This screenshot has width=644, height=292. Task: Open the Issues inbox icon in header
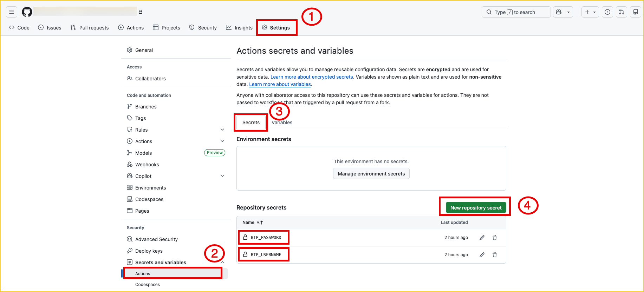coord(607,12)
